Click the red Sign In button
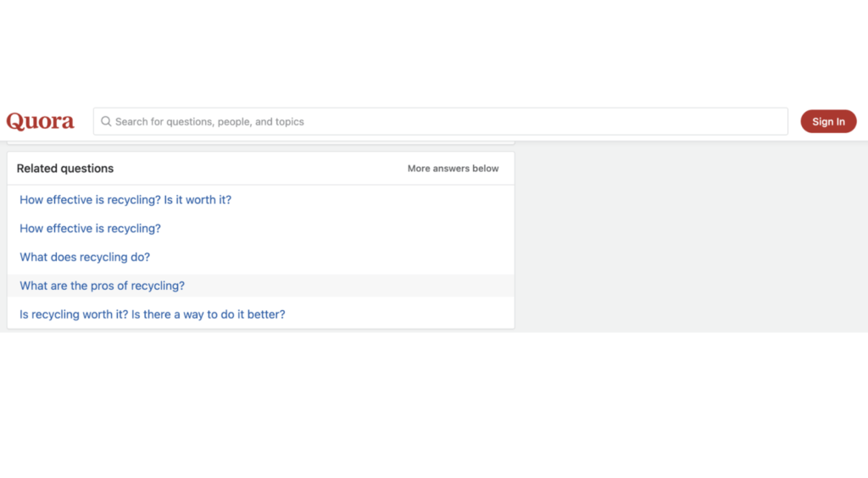The image size is (868, 478). coord(828,121)
